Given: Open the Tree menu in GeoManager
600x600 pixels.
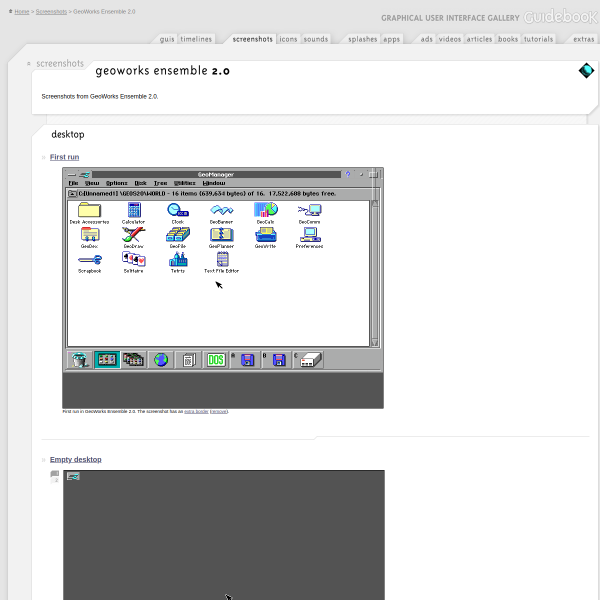Looking at the screenshot, I should coord(160,183).
